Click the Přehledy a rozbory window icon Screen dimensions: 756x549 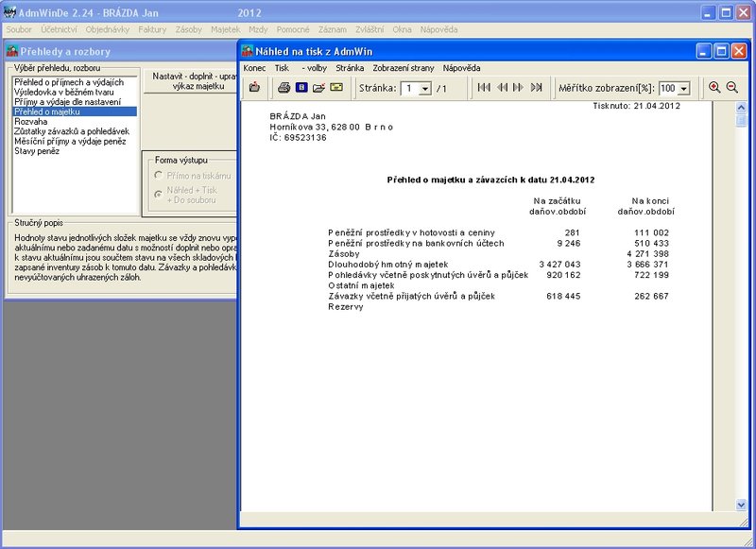12,51
